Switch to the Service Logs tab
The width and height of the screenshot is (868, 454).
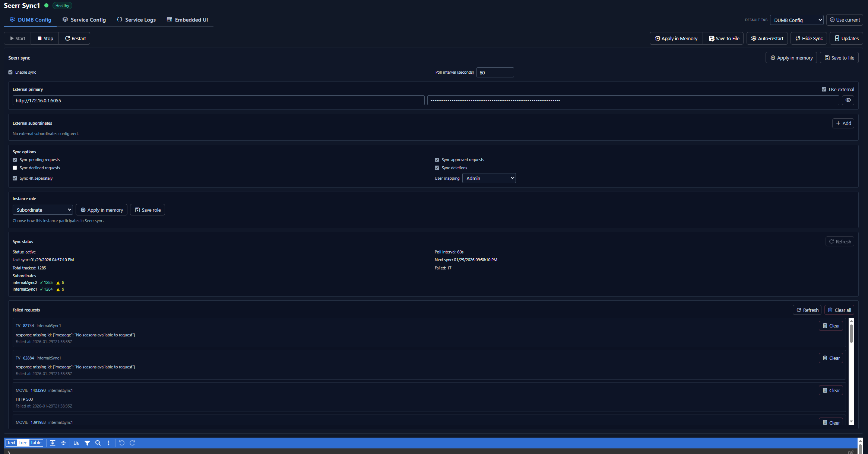tap(136, 20)
